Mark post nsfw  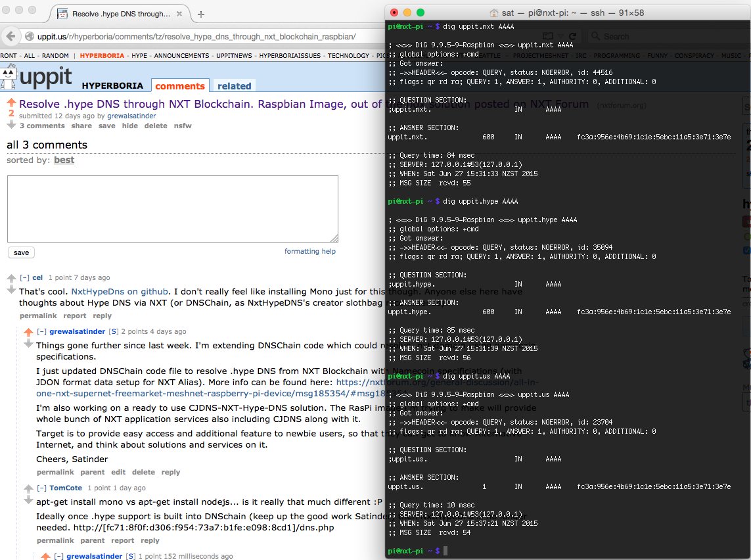[x=183, y=126]
